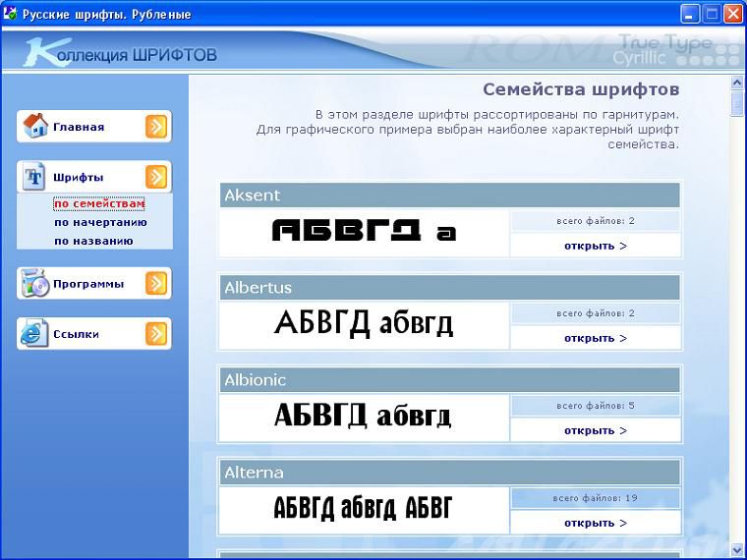Click the orange arrow on the Шрифты button
This screenshot has width=747, height=560.
156,177
